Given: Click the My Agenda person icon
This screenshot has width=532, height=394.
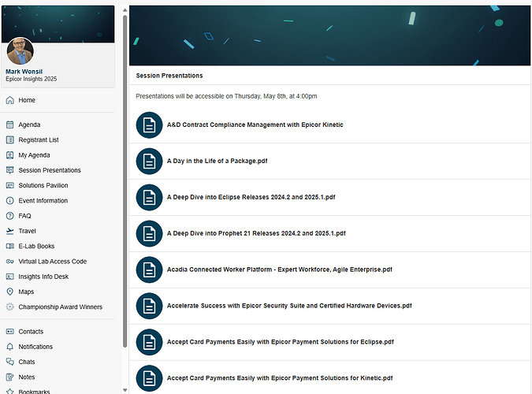Looking at the screenshot, I should point(9,155).
